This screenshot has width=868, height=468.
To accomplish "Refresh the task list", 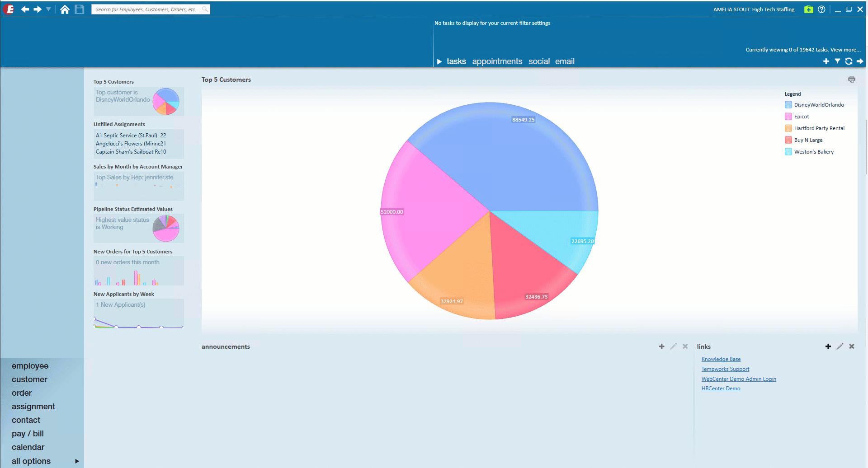I will tap(849, 61).
